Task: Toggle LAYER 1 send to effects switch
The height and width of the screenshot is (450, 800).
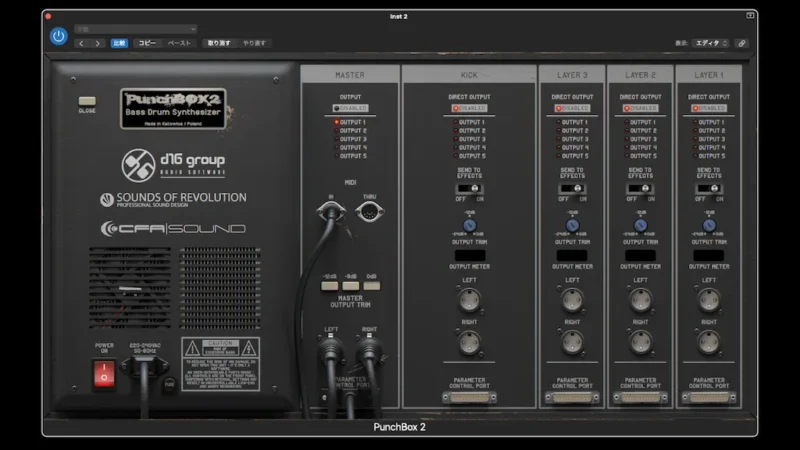Action: pos(709,188)
